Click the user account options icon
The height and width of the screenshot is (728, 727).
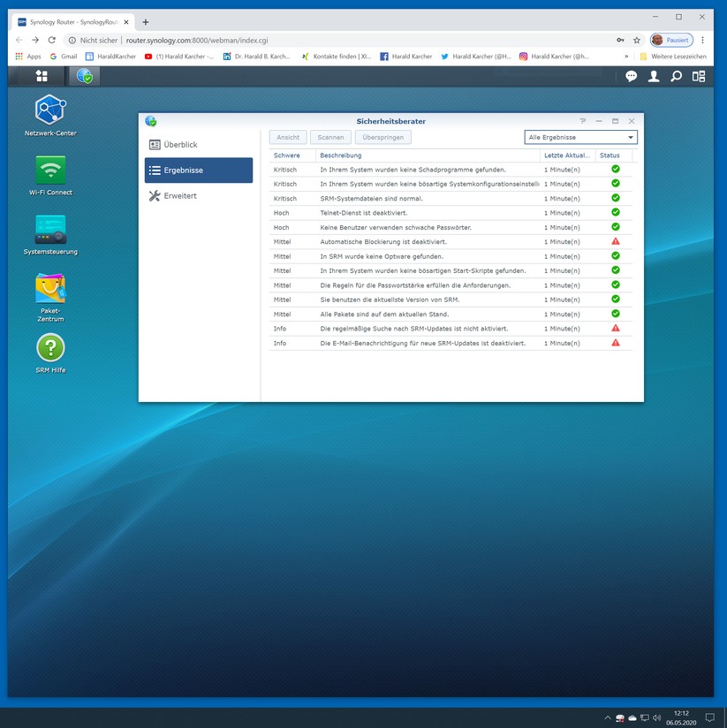pyautogui.click(x=654, y=77)
